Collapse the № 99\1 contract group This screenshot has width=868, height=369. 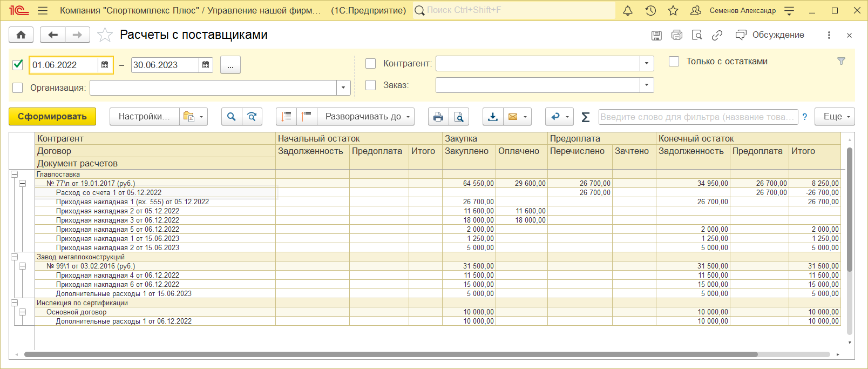(x=23, y=266)
